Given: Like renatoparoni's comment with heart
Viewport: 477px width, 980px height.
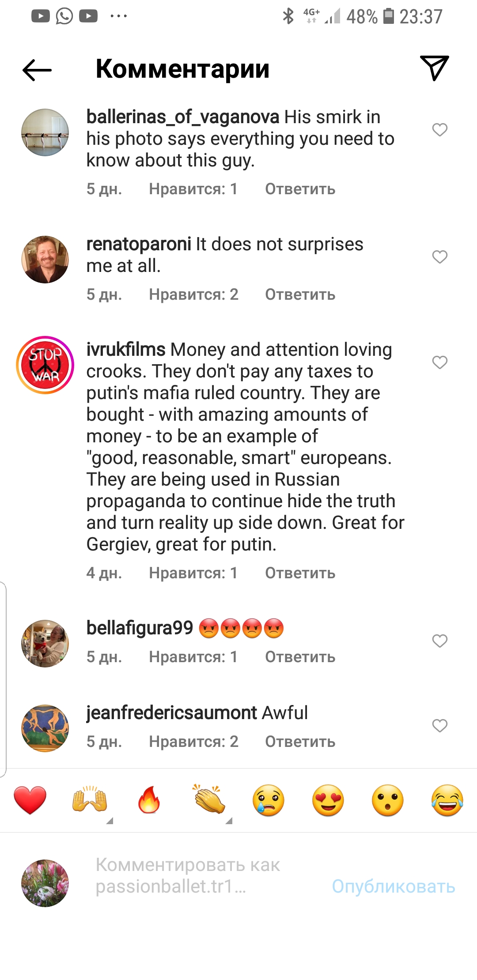Looking at the screenshot, I should [x=439, y=256].
